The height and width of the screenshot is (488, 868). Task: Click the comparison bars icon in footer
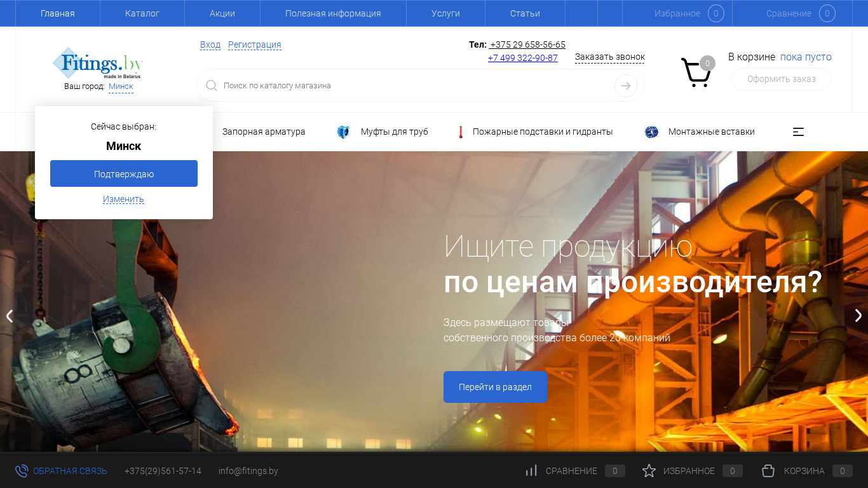click(x=531, y=471)
